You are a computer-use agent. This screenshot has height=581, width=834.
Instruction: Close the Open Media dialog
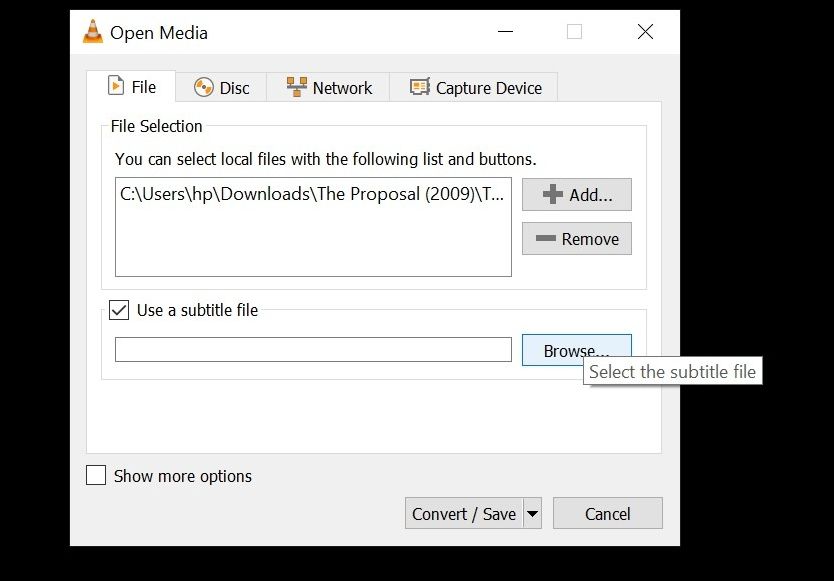click(x=645, y=32)
